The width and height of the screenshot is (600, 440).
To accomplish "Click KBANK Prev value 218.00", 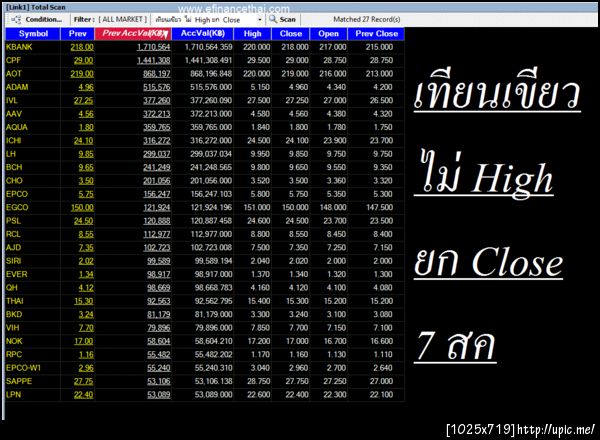I will [x=82, y=47].
